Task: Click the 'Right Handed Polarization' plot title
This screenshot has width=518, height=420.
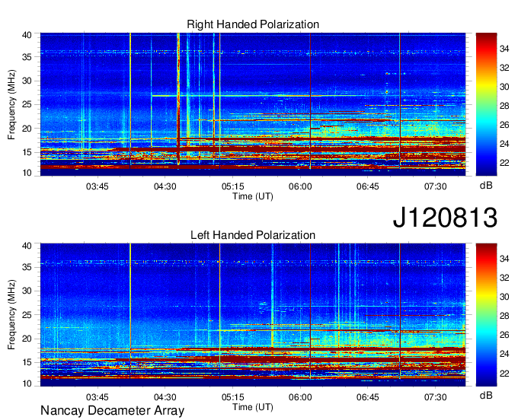Action: click(253, 24)
